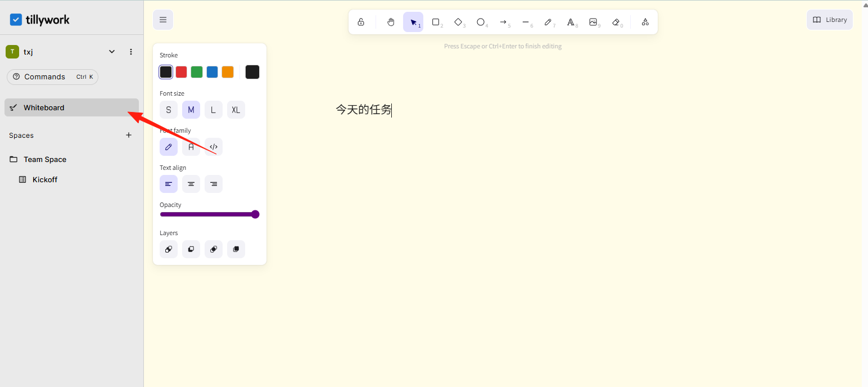The image size is (868, 387).
Task: Pick the green stroke color
Action: click(x=197, y=72)
